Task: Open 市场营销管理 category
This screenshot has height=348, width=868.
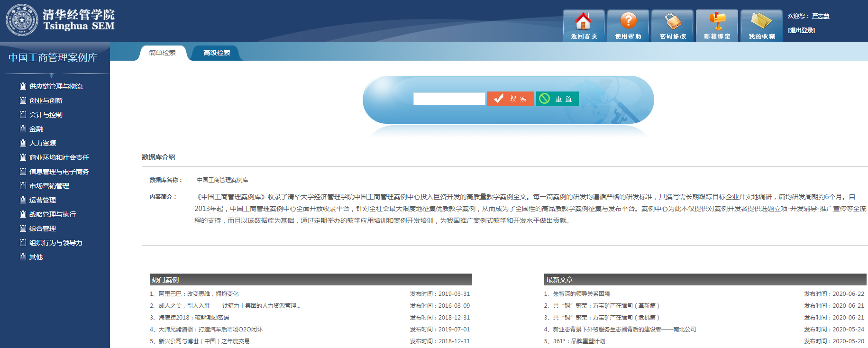Action: (x=49, y=186)
